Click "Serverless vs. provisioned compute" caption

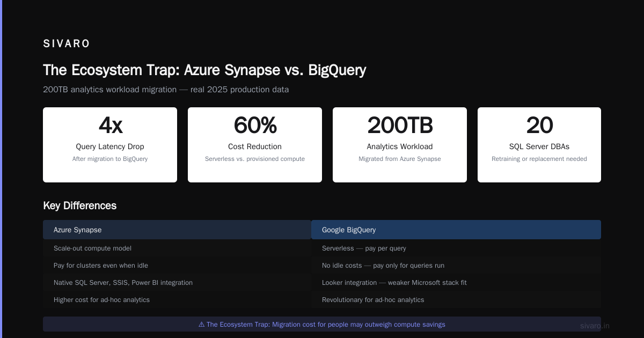coord(255,159)
